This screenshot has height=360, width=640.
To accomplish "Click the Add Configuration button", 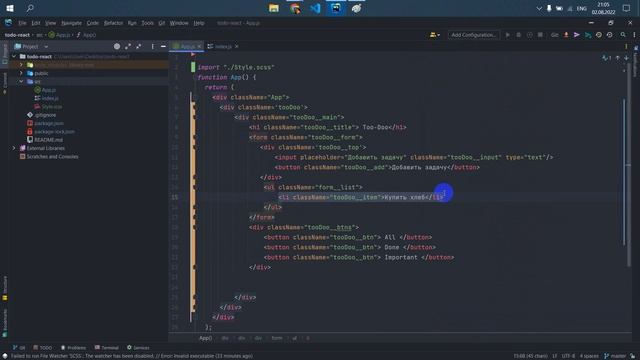I will 473,35.
